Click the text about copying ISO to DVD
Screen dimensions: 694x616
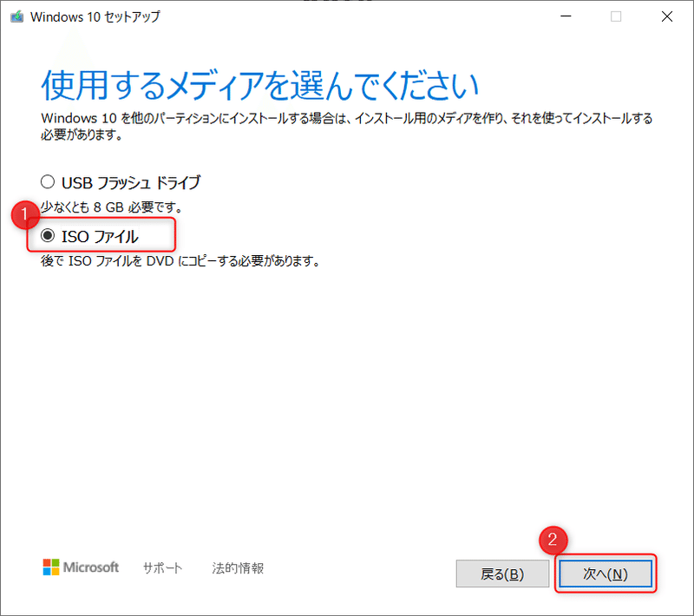point(180,261)
